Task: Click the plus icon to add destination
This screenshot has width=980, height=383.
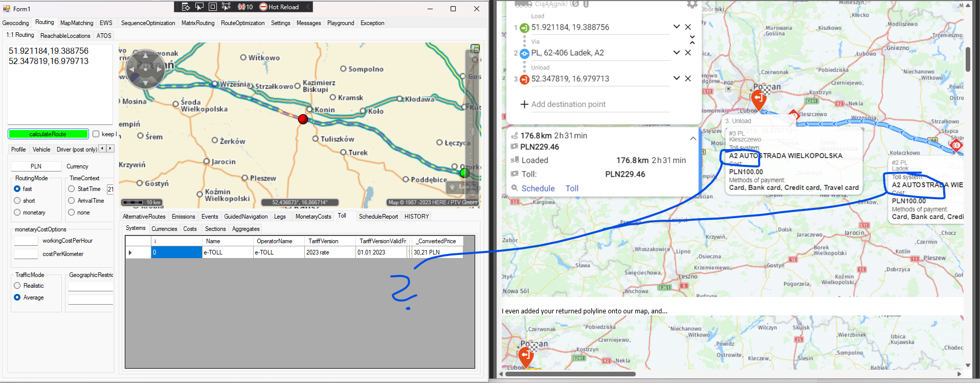Action: coord(524,104)
